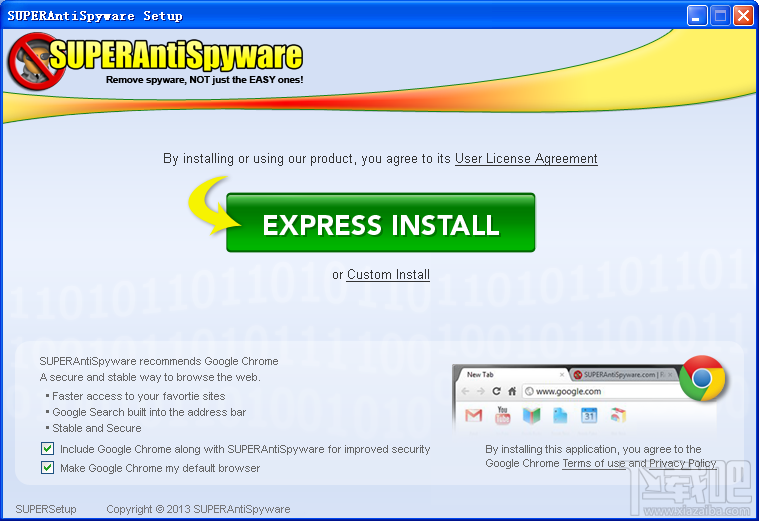Select the New Tab tab in preview
The height and width of the screenshot is (521, 759).
point(513,375)
